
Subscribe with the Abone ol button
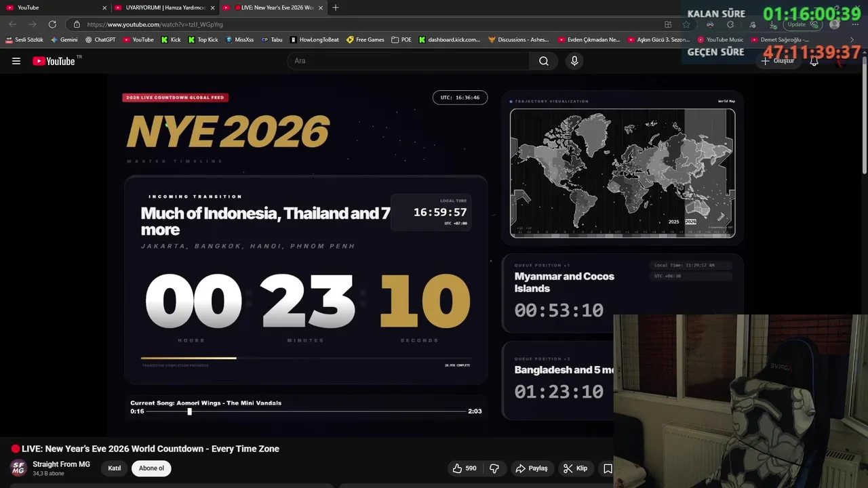(x=151, y=468)
